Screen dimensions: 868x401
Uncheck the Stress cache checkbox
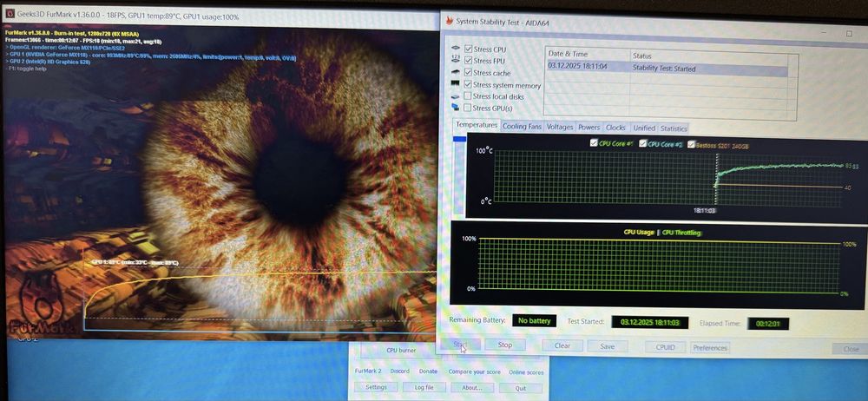469,73
